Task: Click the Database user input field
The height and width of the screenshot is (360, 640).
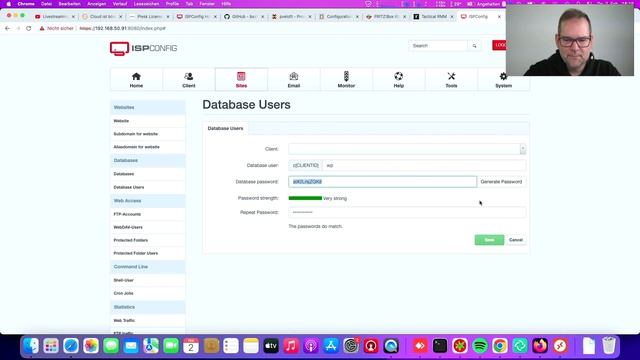Action: click(x=424, y=165)
